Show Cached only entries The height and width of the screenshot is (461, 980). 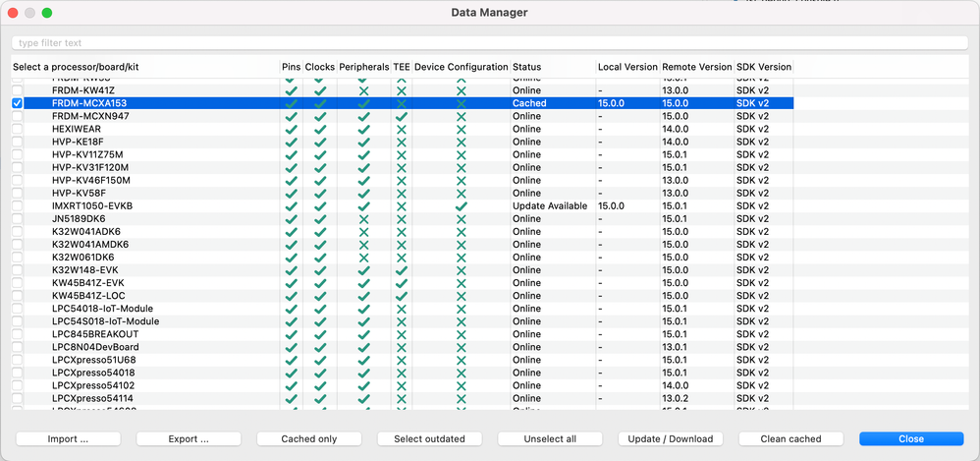tap(308, 439)
